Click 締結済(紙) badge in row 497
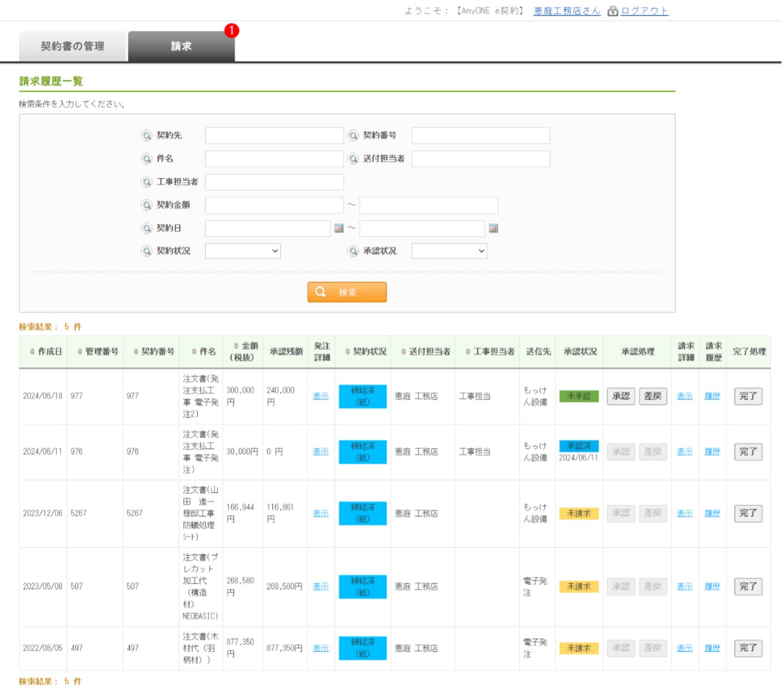This screenshot has width=784, height=700. pyautogui.click(x=363, y=648)
